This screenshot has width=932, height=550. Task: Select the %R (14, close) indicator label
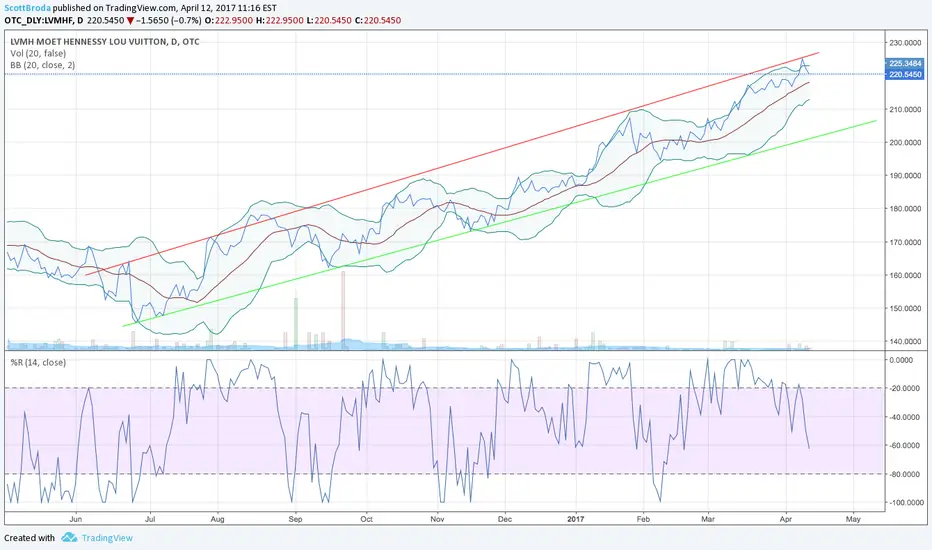[38, 363]
